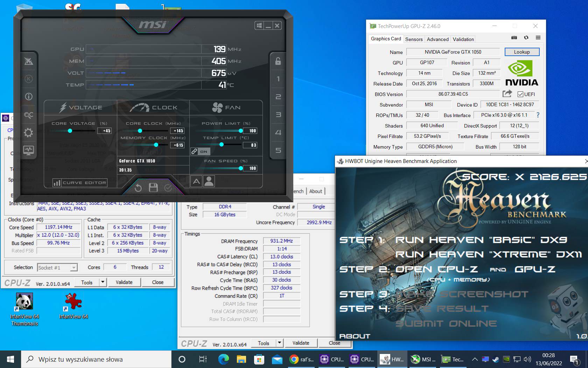
Task: Click fan speed 100 value field
Action: [250, 168]
